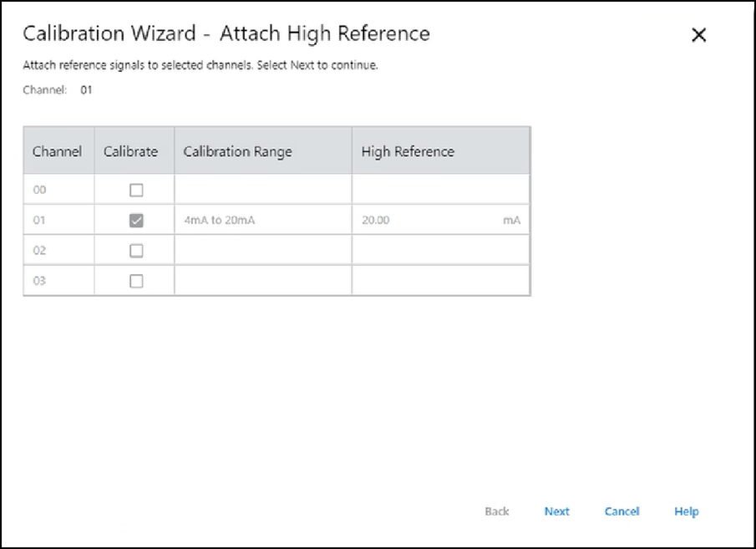
Task: Click the High Reference cell for channel 03
Action: click(440, 281)
